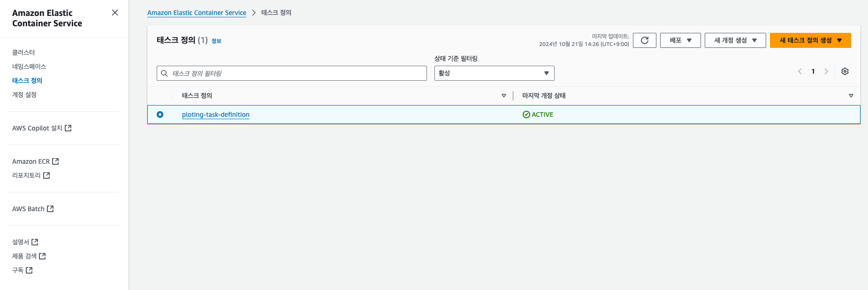
Task: Open 네임스페이스 in sidebar
Action: tap(29, 67)
